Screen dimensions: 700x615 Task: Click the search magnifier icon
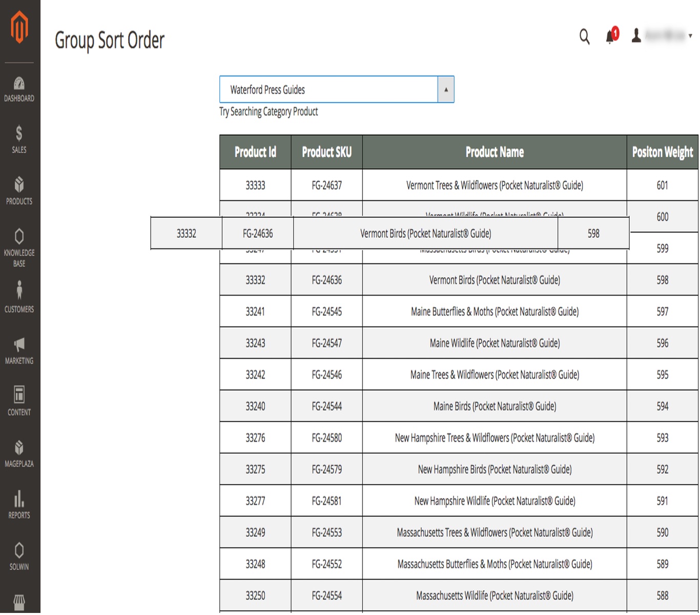(x=584, y=36)
